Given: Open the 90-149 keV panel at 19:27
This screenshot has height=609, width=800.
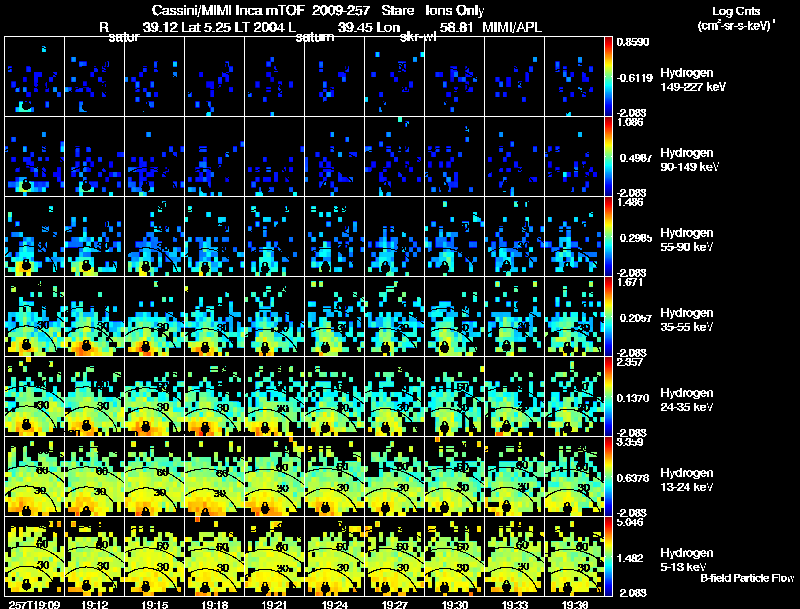Looking at the screenshot, I should 394,157.
